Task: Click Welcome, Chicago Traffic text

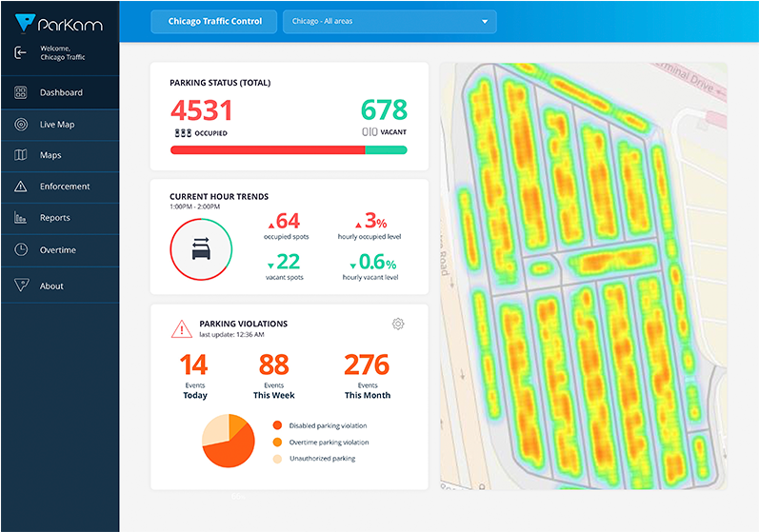Action: [63, 52]
